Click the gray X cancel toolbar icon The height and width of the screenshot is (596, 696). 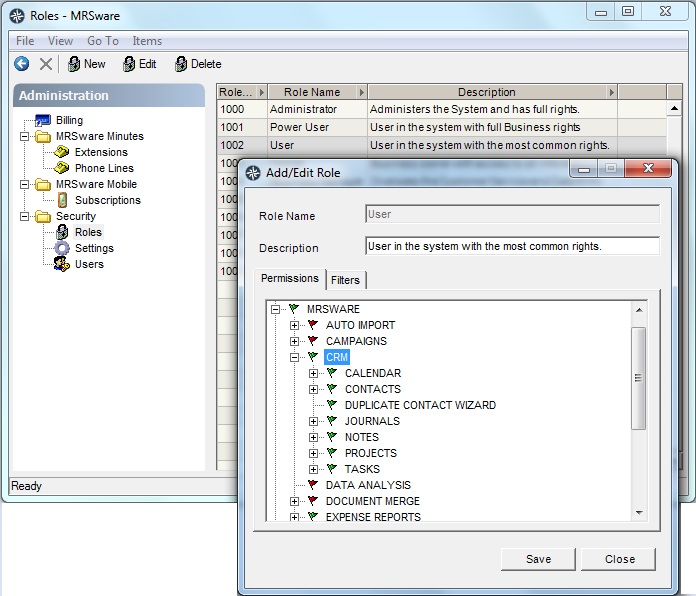pyautogui.click(x=46, y=64)
